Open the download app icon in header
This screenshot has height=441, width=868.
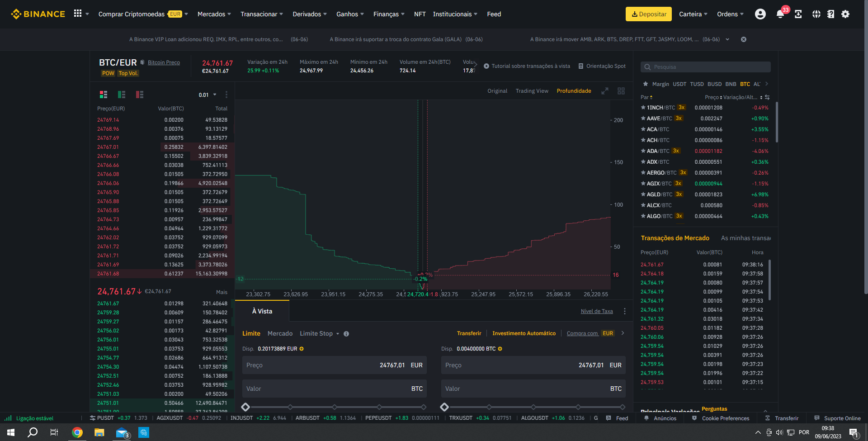coord(798,14)
